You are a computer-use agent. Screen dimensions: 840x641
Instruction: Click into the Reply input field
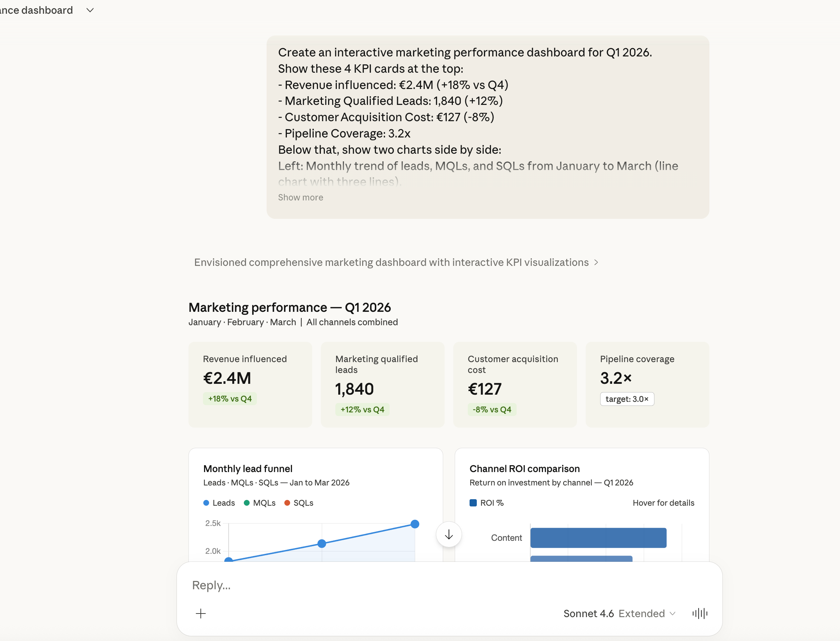[449, 585]
